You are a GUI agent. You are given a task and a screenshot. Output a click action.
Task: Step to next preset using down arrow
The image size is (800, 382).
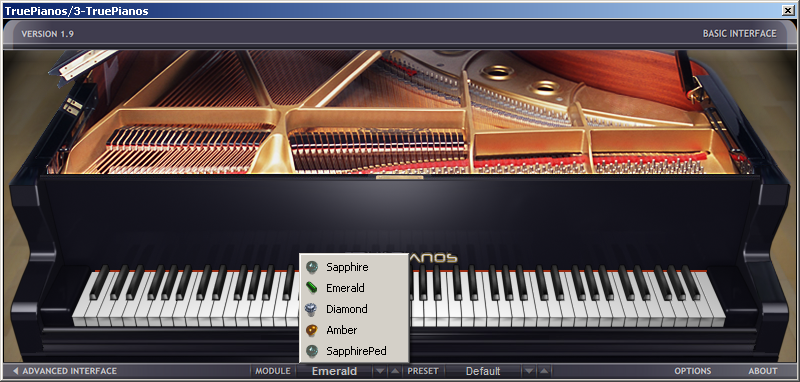(530, 371)
